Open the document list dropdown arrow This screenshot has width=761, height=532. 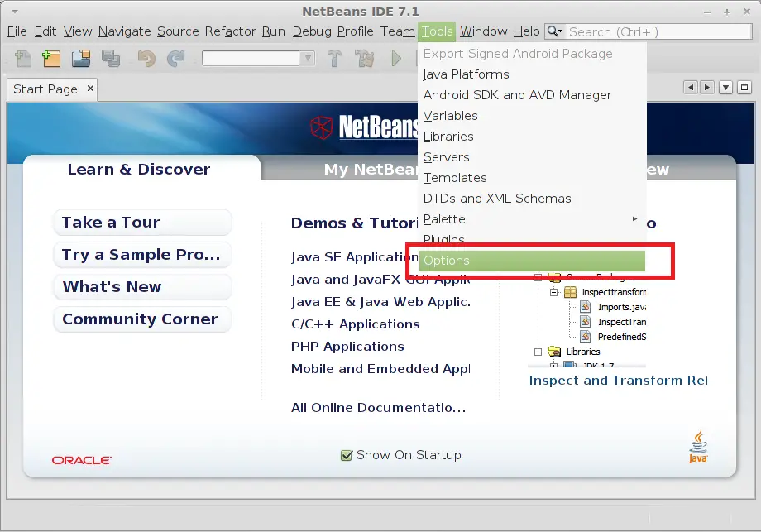tap(725, 88)
